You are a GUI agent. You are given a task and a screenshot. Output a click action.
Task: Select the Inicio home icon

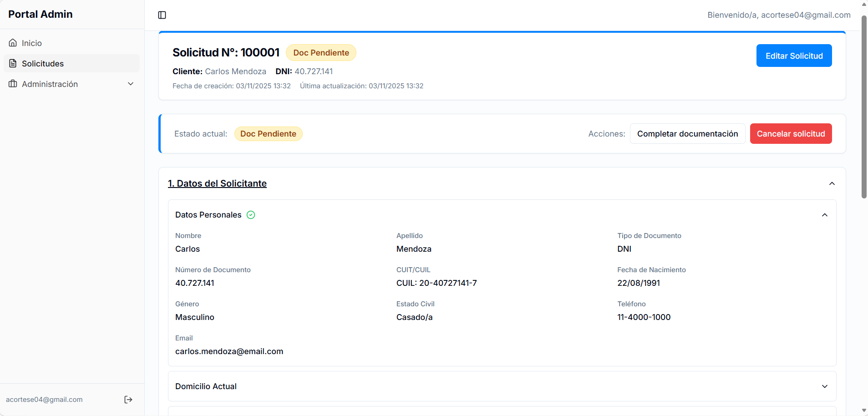13,42
